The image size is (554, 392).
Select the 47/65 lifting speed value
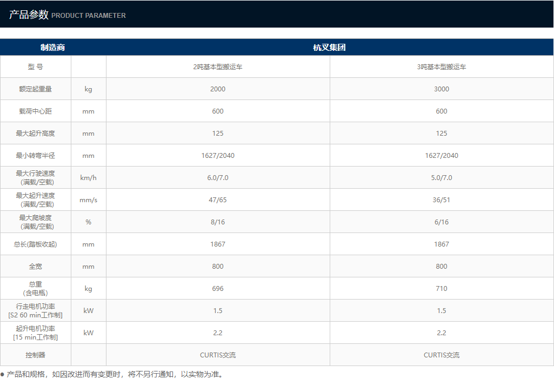[x=218, y=200]
